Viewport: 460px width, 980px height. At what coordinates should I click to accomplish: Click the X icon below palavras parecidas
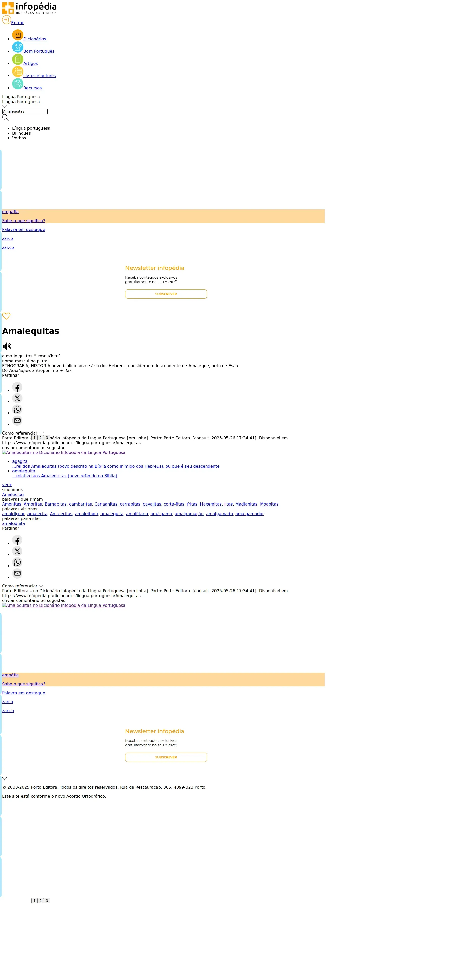point(17,551)
